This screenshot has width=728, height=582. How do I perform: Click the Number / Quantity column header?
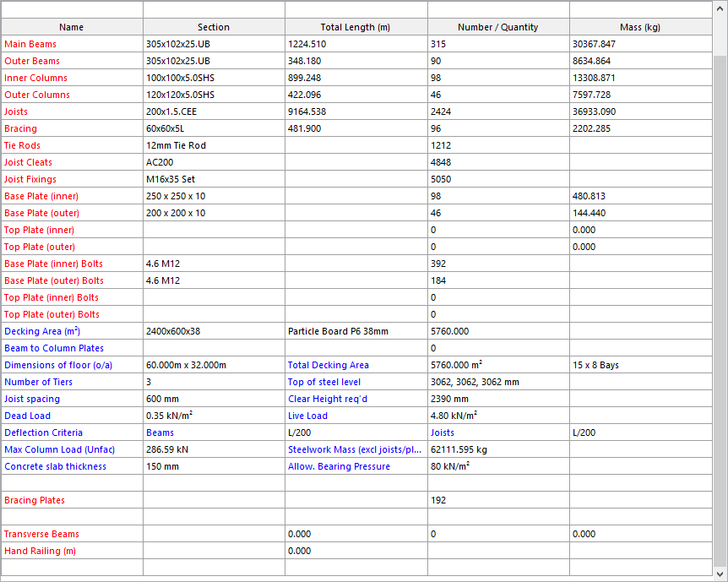click(498, 27)
